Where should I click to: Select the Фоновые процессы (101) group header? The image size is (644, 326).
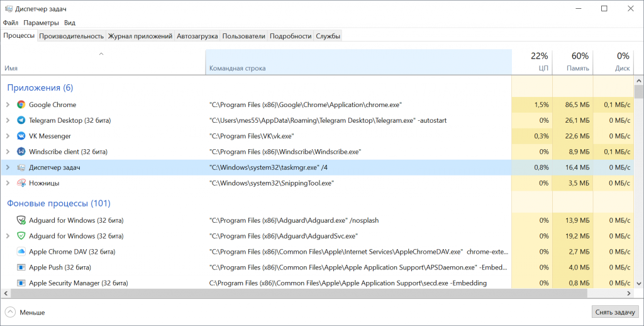point(58,203)
